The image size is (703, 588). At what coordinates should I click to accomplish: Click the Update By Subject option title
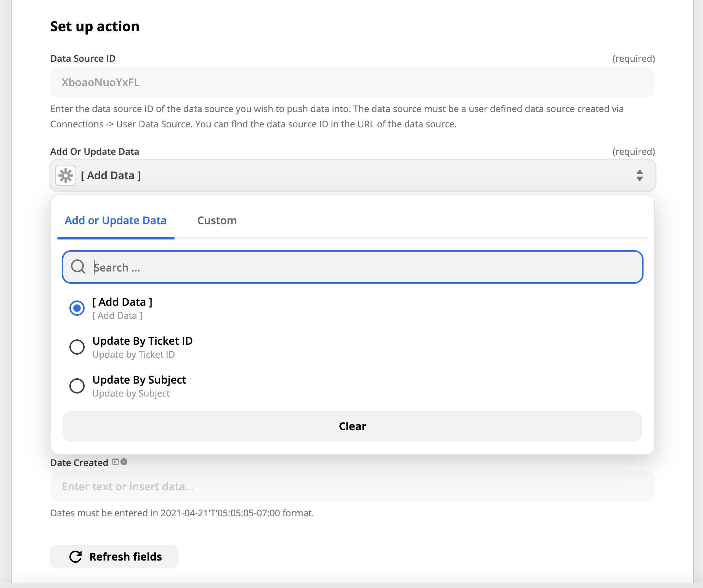139,380
